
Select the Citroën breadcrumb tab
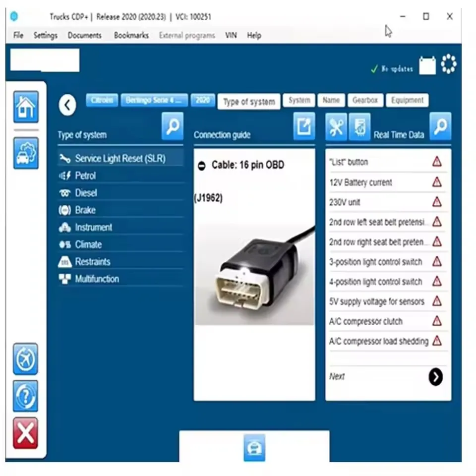point(102,100)
